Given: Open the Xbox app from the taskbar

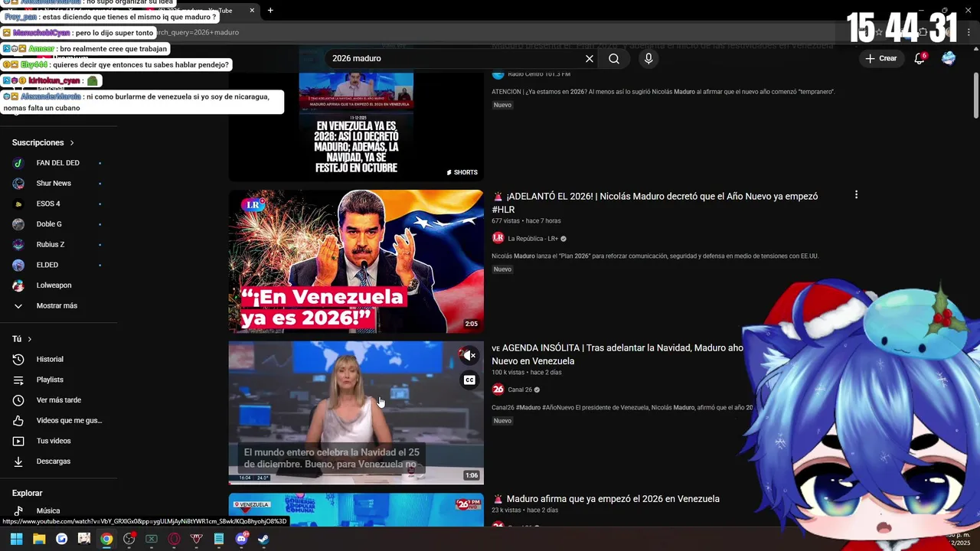Looking at the screenshot, I should pyautogui.click(x=152, y=539).
